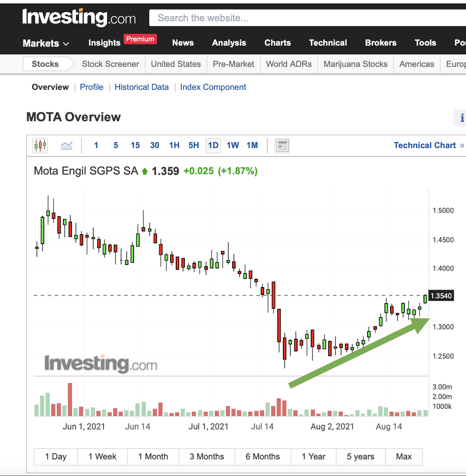Click the Aug 2, 2021 date axis label
This screenshot has height=476, width=466.
pos(332,426)
